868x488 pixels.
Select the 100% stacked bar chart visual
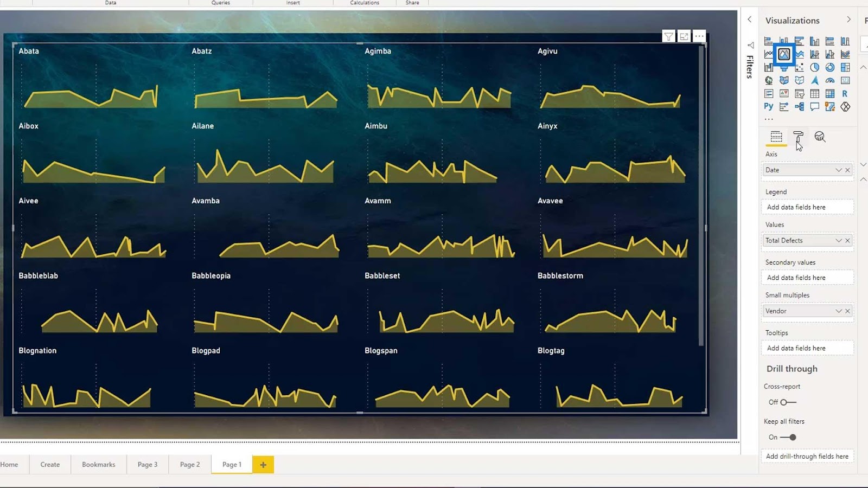(x=829, y=41)
